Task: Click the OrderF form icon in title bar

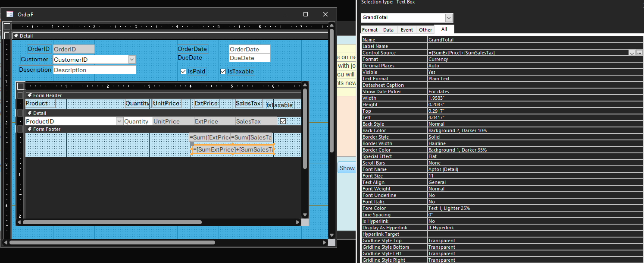Action: click(x=9, y=14)
